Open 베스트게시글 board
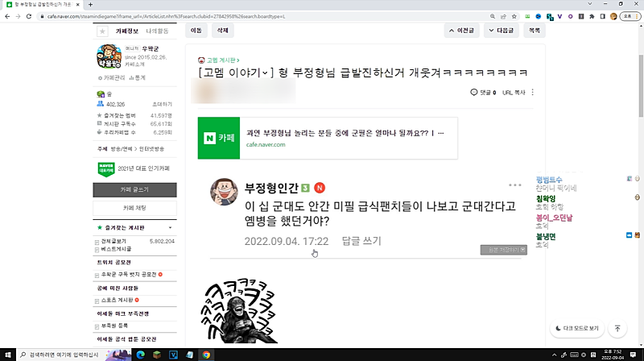Image resolution: width=644 pixels, height=361 pixels. coord(116,249)
